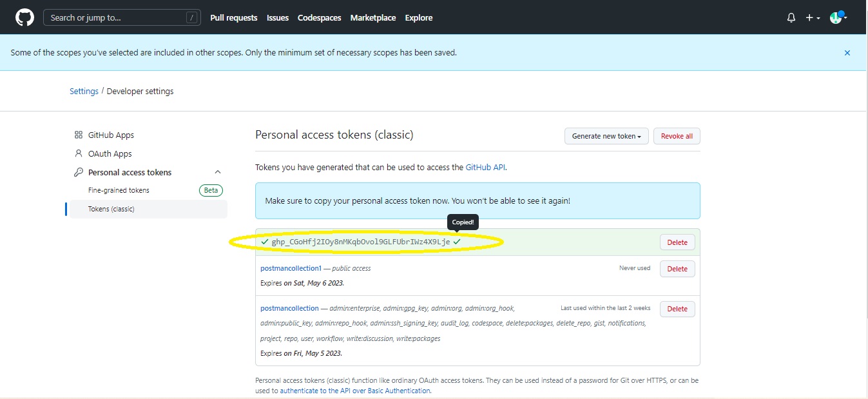Open the postmancollection token link

click(x=289, y=308)
